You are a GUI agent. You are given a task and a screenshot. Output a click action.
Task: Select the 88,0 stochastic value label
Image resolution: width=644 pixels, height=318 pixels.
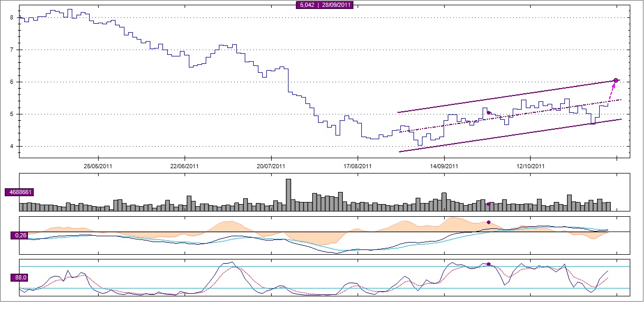pos(21,276)
